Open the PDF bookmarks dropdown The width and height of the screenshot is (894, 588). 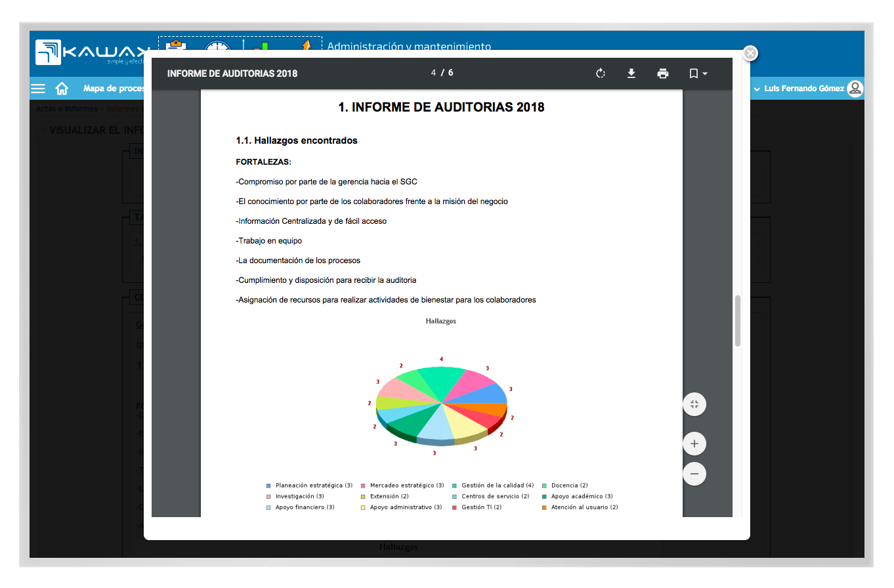tap(698, 73)
